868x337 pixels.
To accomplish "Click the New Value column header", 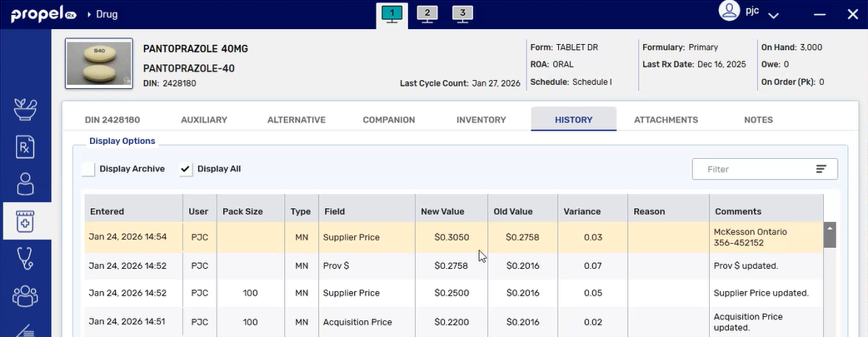I will [x=442, y=211].
